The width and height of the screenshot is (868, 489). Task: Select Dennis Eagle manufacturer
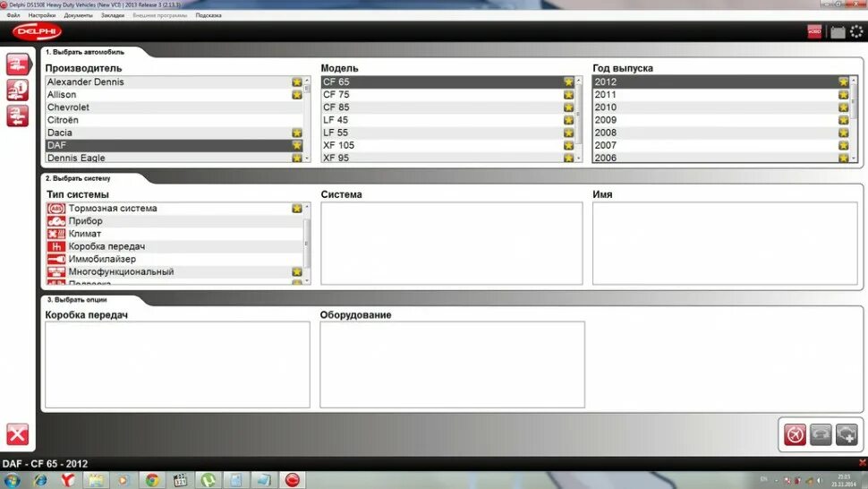pyautogui.click(x=174, y=158)
